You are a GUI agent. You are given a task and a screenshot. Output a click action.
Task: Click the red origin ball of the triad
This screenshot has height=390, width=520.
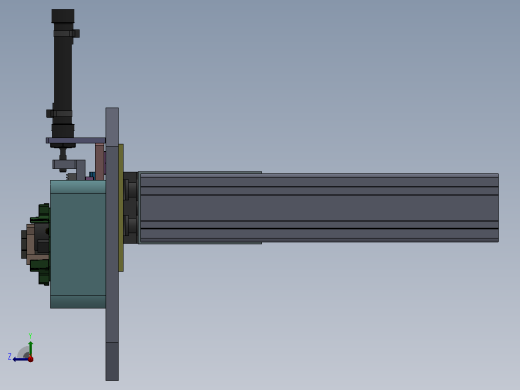pyautogui.click(x=31, y=359)
